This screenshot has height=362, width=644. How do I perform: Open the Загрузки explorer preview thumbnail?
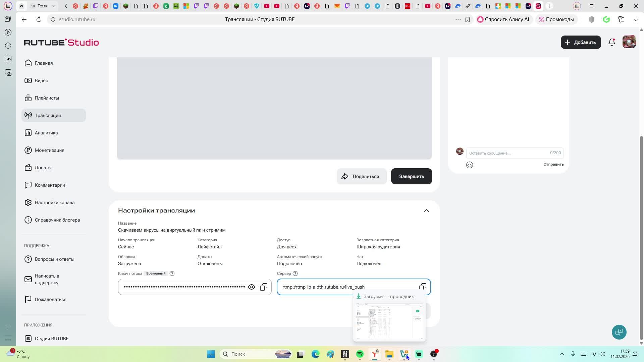click(389, 321)
